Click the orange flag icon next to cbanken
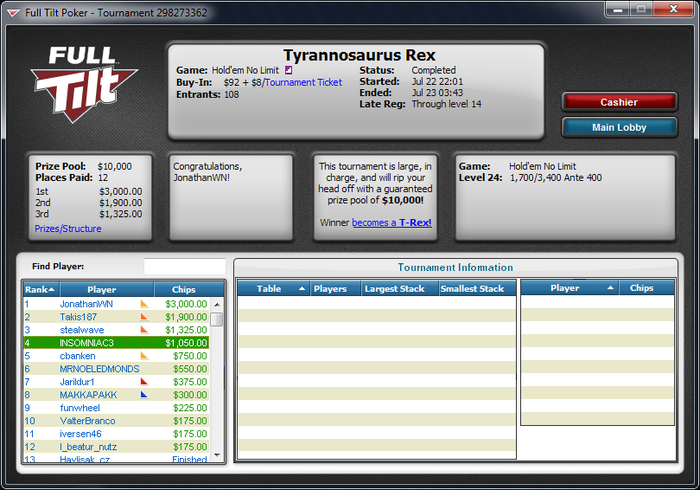 click(144, 356)
